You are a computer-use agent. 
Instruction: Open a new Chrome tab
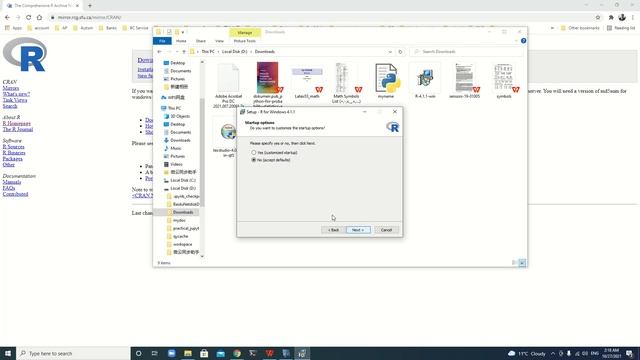[x=90, y=6]
